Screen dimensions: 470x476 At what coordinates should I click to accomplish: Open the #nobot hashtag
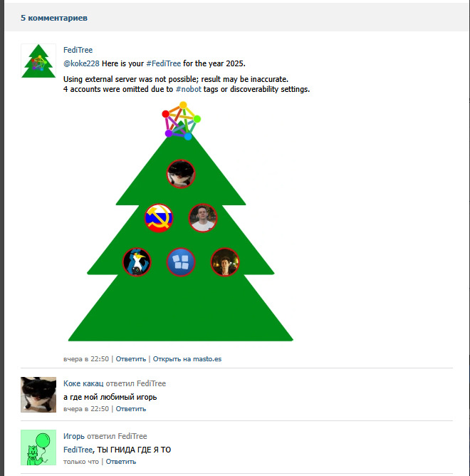(189, 89)
